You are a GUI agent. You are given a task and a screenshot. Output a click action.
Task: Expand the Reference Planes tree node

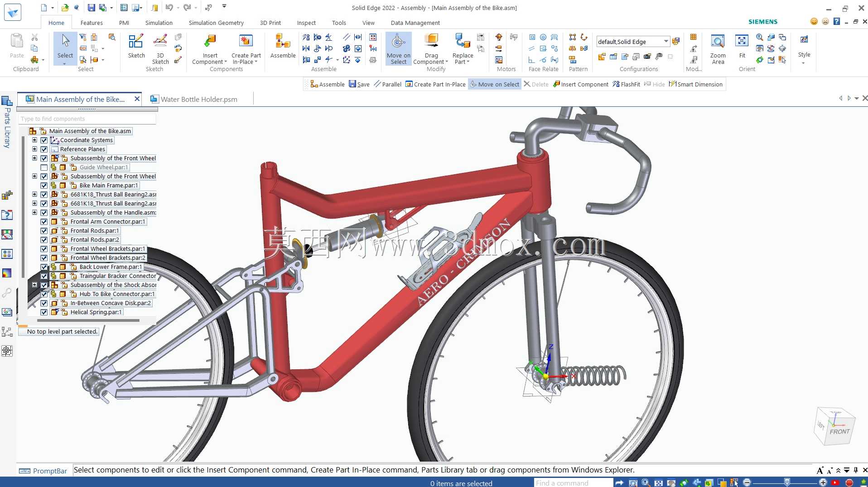pyautogui.click(x=34, y=149)
